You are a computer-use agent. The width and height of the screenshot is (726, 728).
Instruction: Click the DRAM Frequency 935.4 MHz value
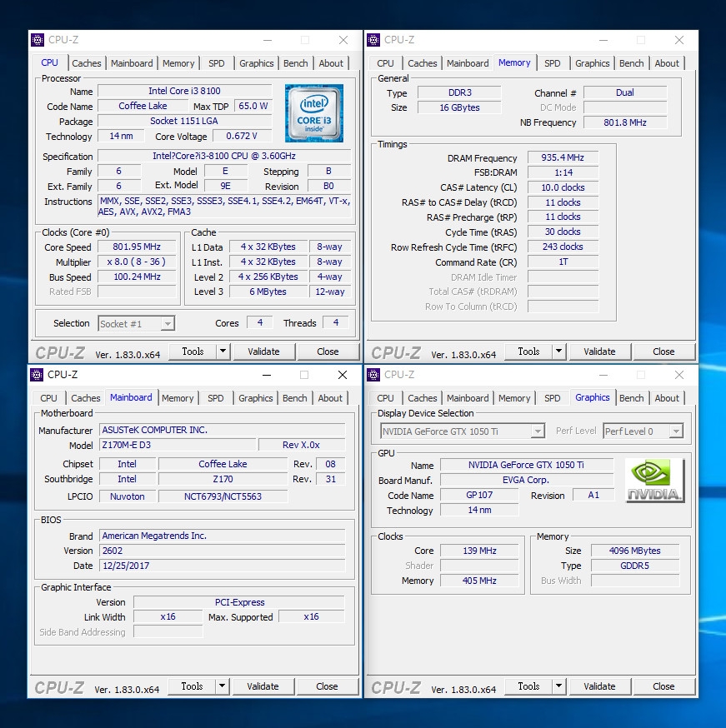563,157
